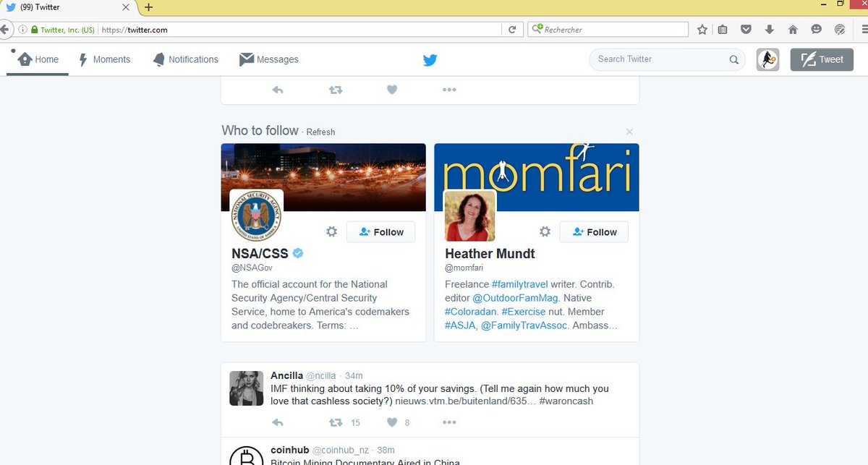
Task: Open Heather Mundt's profile name link
Action: 490,254
